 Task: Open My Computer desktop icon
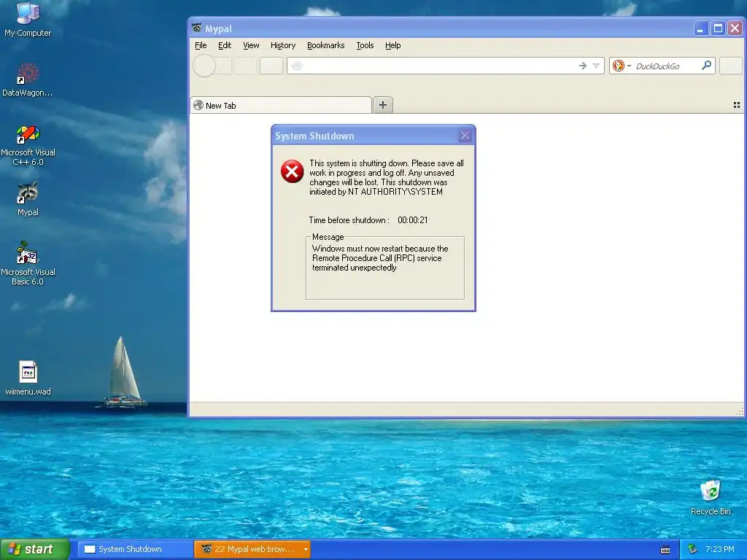[x=28, y=19]
